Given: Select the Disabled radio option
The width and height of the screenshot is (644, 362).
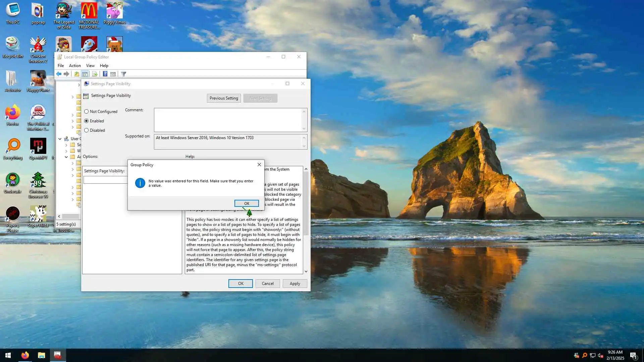Looking at the screenshot, I should click(87, 130).
